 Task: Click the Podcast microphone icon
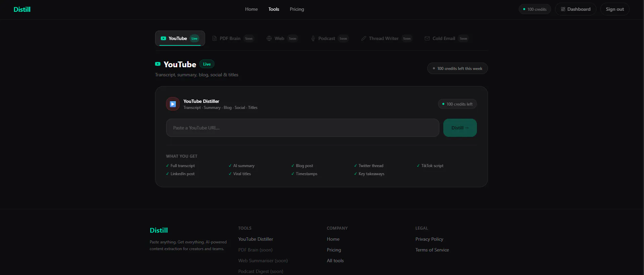[x=313, y=38]
